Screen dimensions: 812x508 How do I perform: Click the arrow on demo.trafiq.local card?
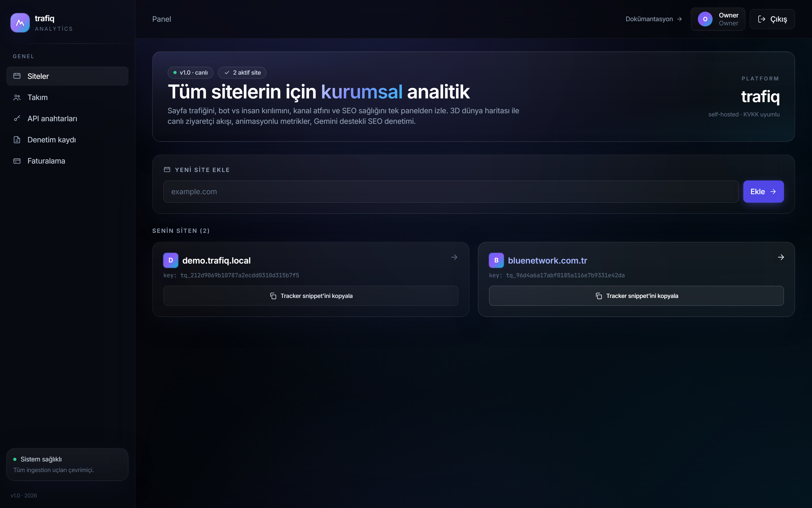pyautogui.click(x=454, y=257)
